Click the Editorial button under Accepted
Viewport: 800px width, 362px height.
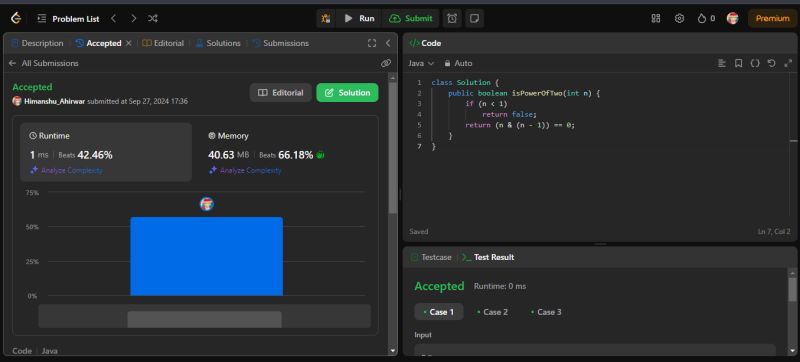[x=281, y=93]
